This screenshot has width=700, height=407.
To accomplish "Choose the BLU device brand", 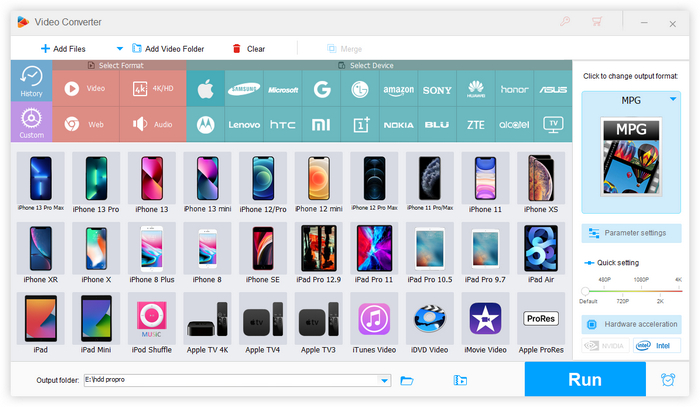I will [437, 125].
